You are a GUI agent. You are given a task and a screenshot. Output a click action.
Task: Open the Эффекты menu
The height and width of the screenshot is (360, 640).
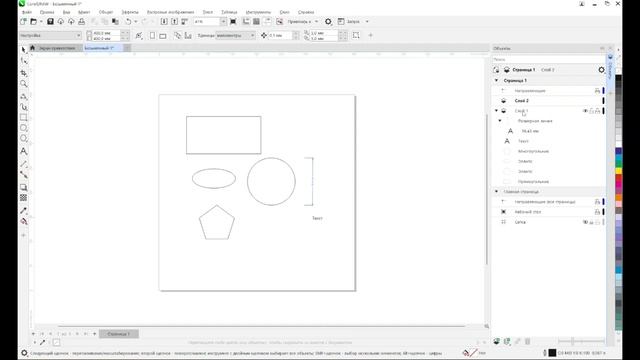(x=130, y=12)
